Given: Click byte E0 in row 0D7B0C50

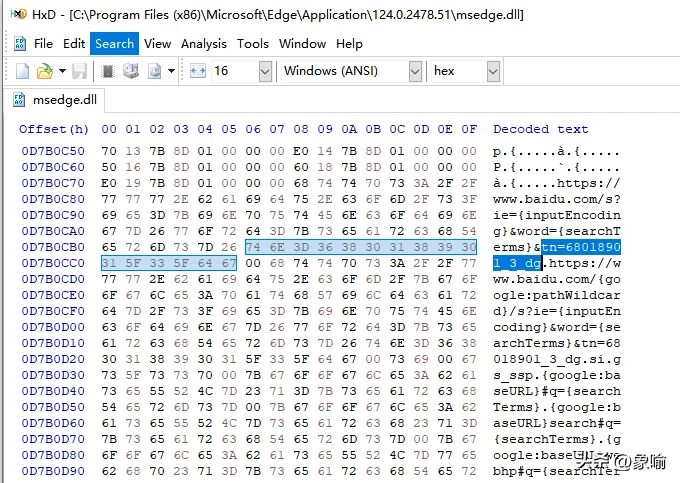Looking at the screenshot, I should 301,151.
